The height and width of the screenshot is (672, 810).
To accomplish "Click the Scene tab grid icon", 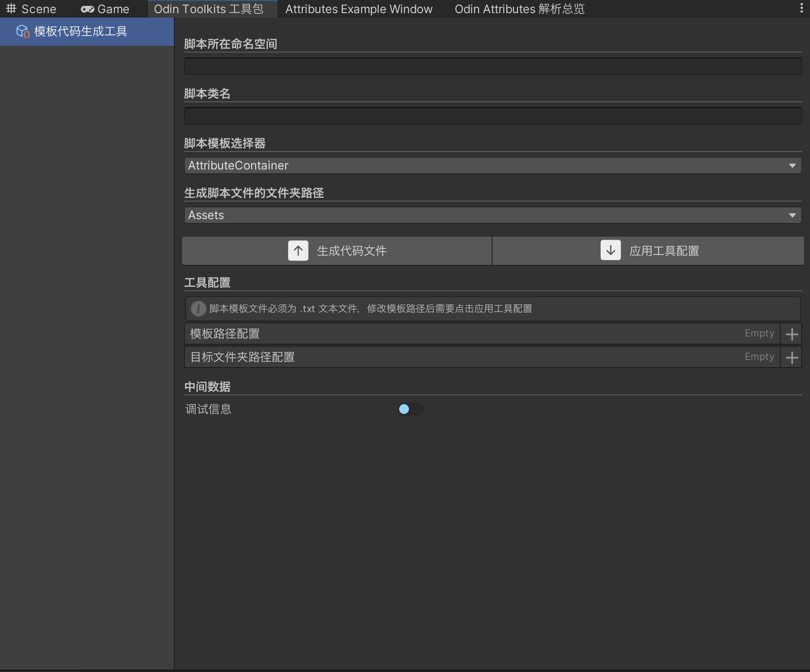I will click(x=11, y=9).
